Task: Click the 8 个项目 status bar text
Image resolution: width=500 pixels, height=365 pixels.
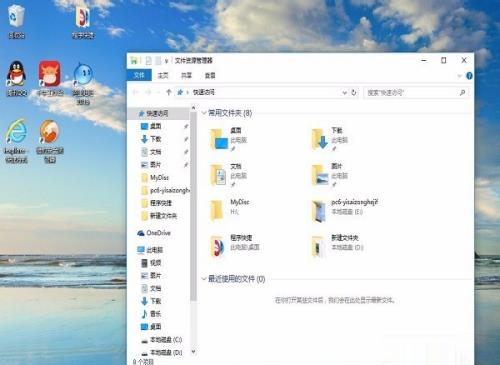Action: 143,362
